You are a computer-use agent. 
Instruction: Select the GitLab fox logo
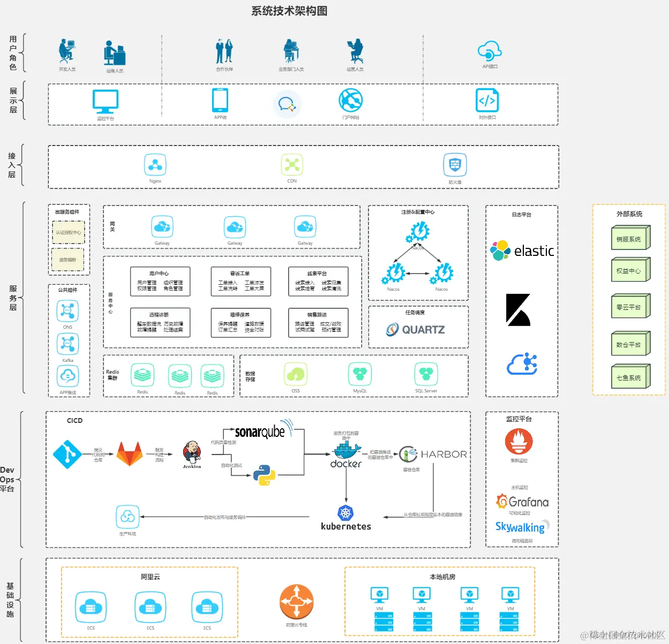(130, 454)
